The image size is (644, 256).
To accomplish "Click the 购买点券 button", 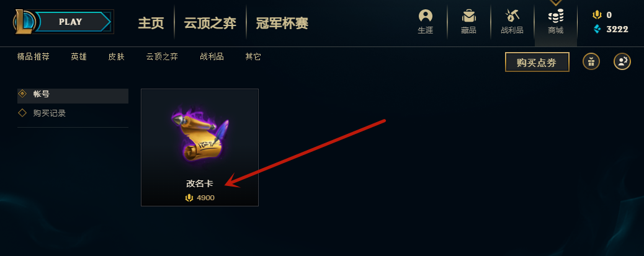I will pos(537,63).
